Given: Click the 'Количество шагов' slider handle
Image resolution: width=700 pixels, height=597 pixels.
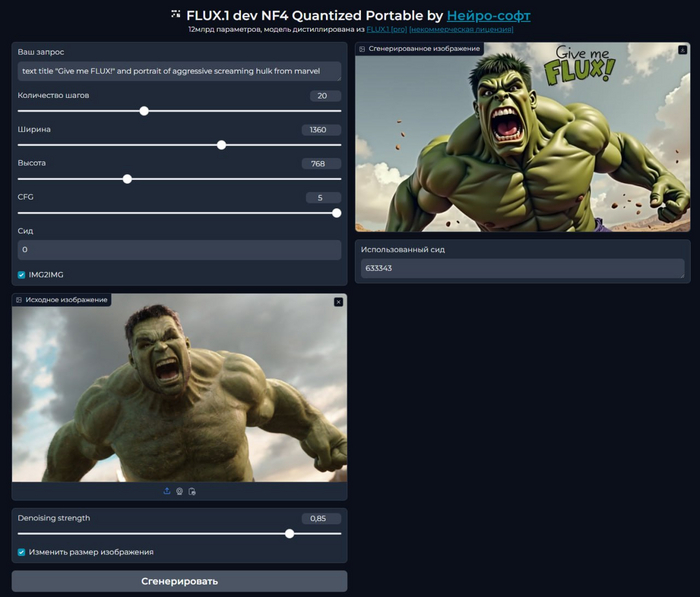Looking at the screenshot, I should pyautogui.click(x=144, y=111).
